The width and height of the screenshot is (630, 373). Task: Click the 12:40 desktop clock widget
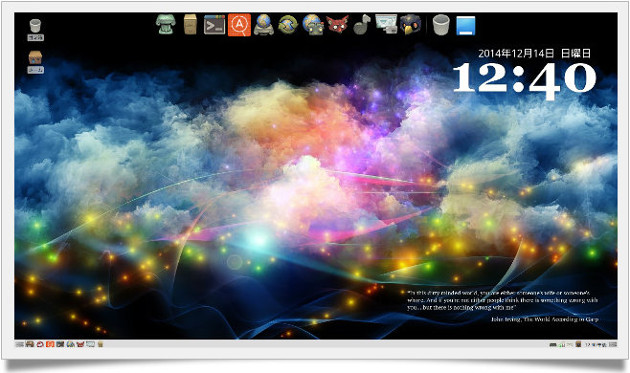(525, 80)
